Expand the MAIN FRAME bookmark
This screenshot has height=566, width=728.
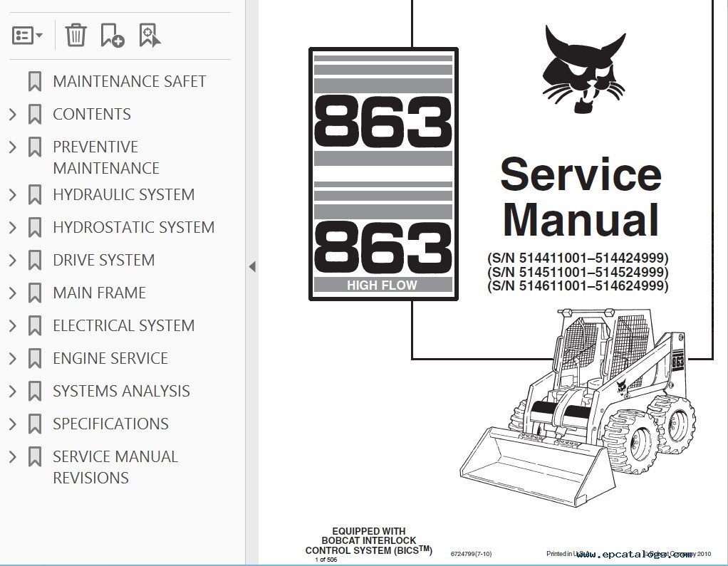pyautogui.click(x=13, y=293)
